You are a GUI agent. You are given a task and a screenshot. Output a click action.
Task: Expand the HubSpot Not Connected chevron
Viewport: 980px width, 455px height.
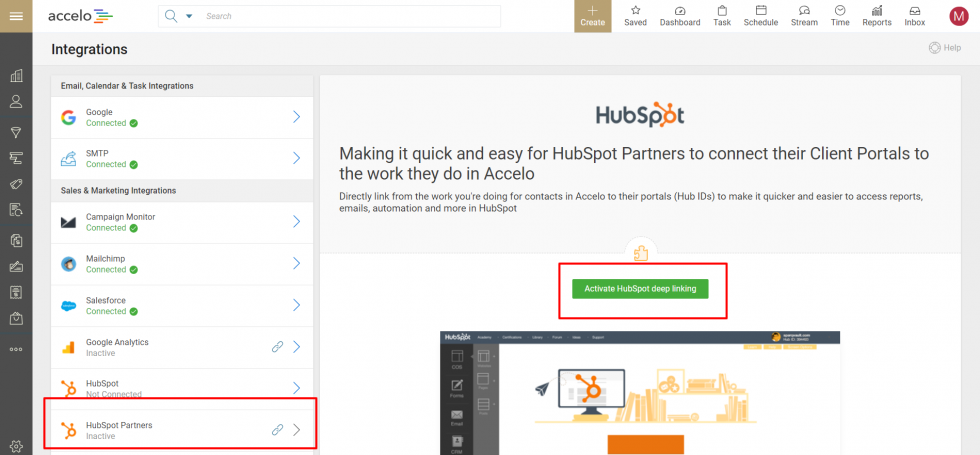[297, 388]
